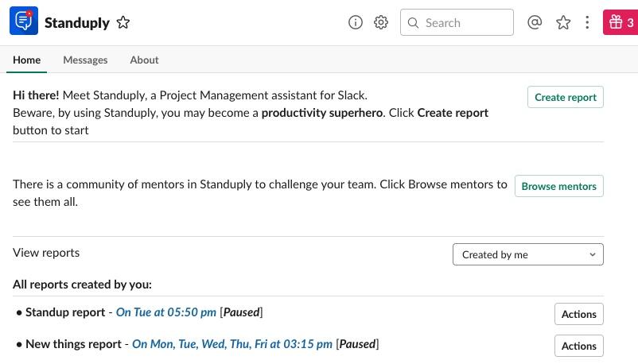The image size is (638, 364).
Task: Open mentions with the @ icon
Action: pyautogui.click(x=535, y=22)
